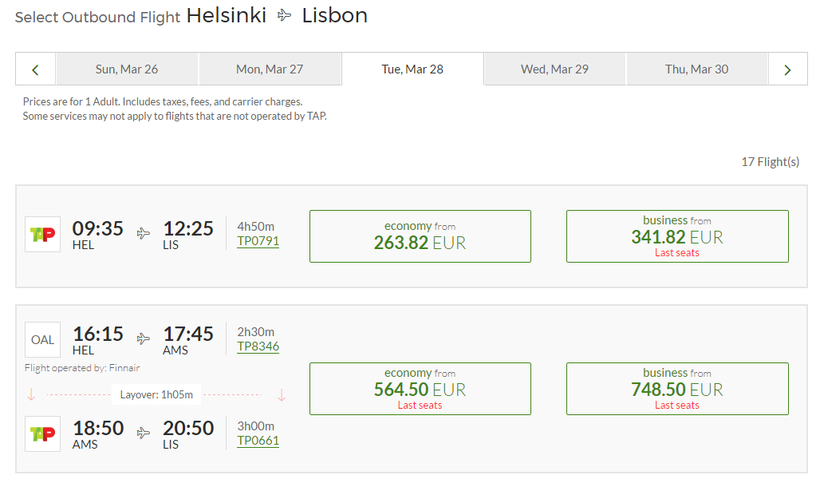
Task: Click plane icon between 18:50 and 20:50
Action: point(144,432)
